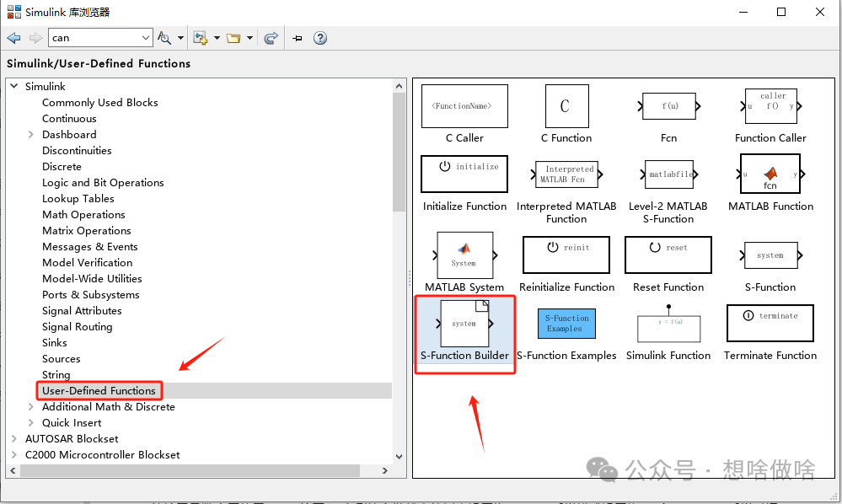This screenshot has width=842, height=504.
Task: Click the 'AUTOSAR Blockset' tree label
Action: 72,439
